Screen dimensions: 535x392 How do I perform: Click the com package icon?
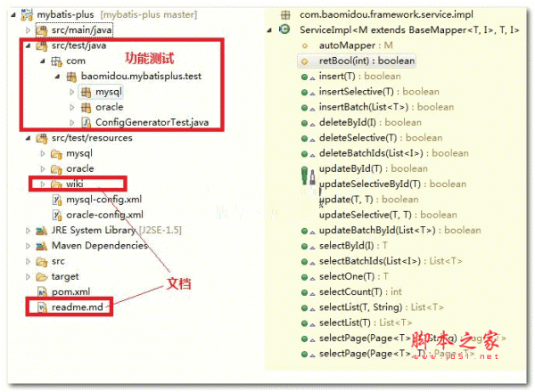pyautogui.click(x=56, y=61)
